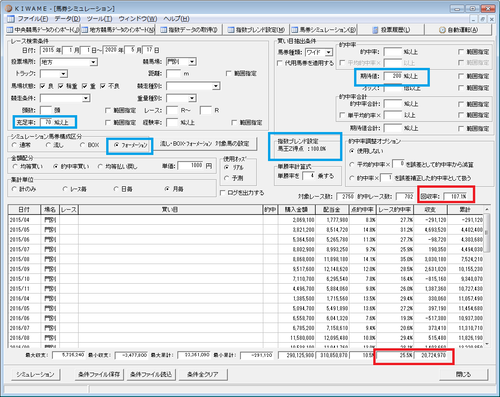The width and height of the screenshot is (500, 397).
Task: Click the 条件ファイル読込 button
Action: (151, 375)
